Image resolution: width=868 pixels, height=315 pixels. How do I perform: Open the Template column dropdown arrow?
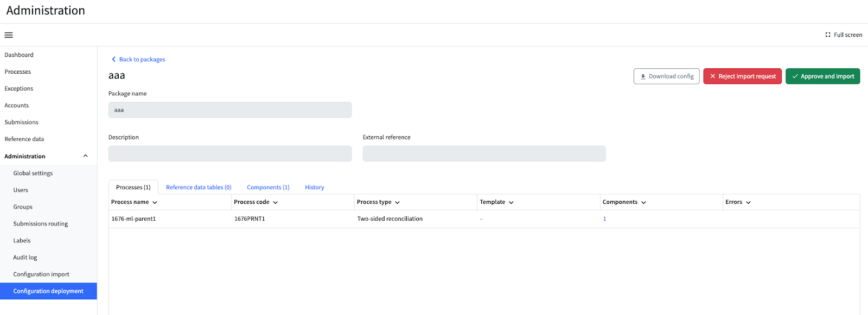click(511, 202)
